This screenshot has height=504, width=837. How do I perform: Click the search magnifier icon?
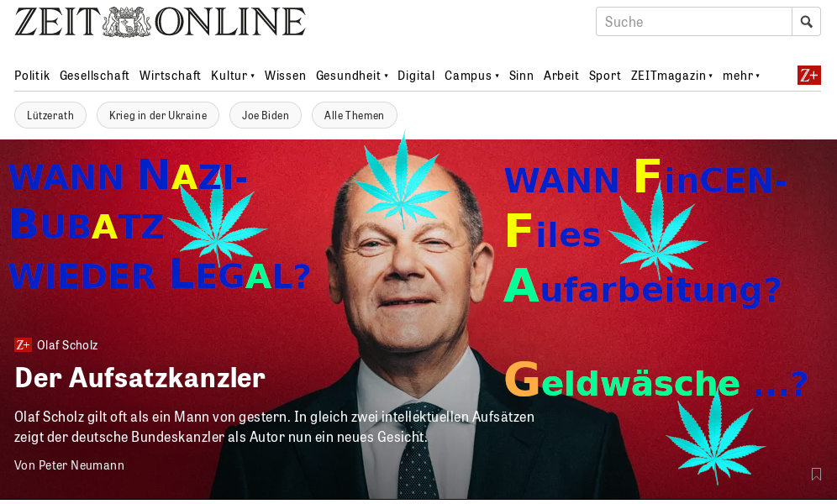click(806, 22)
